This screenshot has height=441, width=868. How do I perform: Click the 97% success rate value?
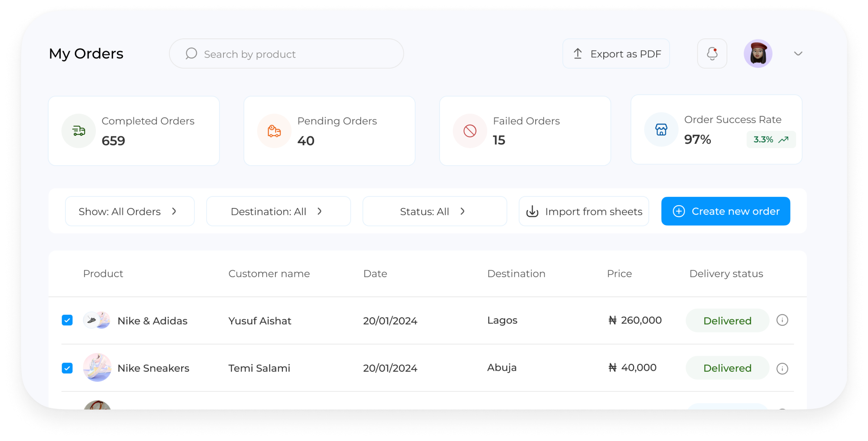[x=697, y=139]
